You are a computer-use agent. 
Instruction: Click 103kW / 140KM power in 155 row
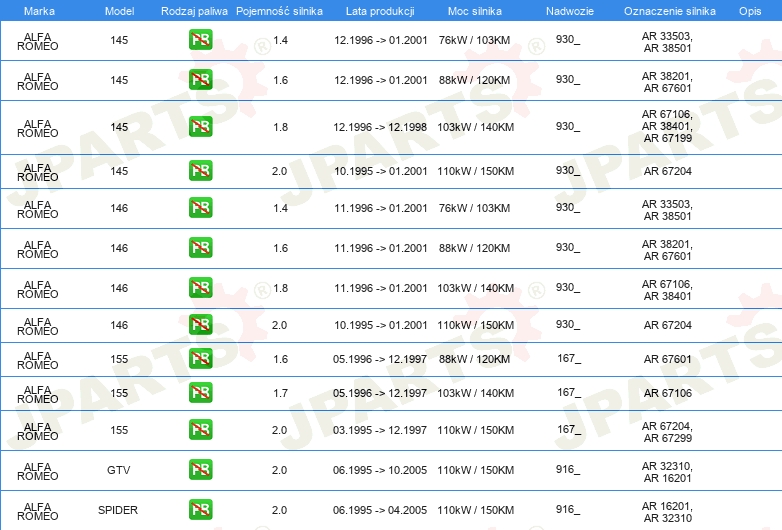tap(475, 393)
